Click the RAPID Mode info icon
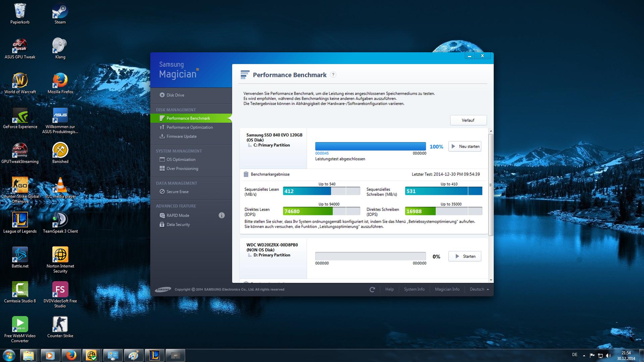 (x=221, y=215)
